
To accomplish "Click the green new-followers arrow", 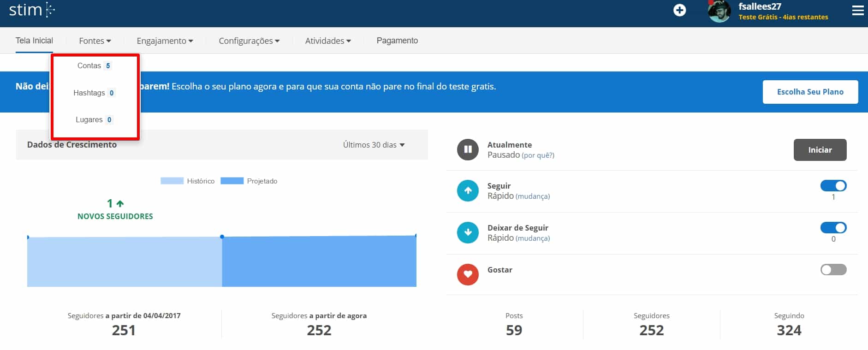I will 120,203.
